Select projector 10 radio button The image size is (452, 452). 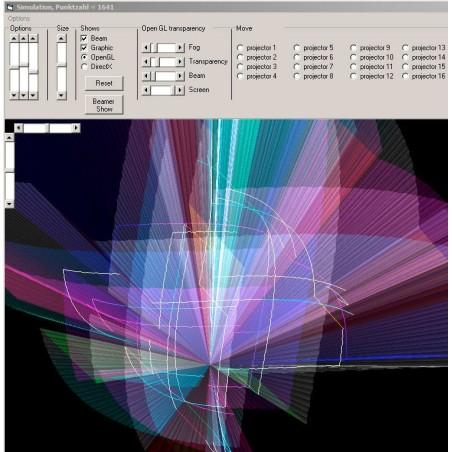[x=353, y=57]
